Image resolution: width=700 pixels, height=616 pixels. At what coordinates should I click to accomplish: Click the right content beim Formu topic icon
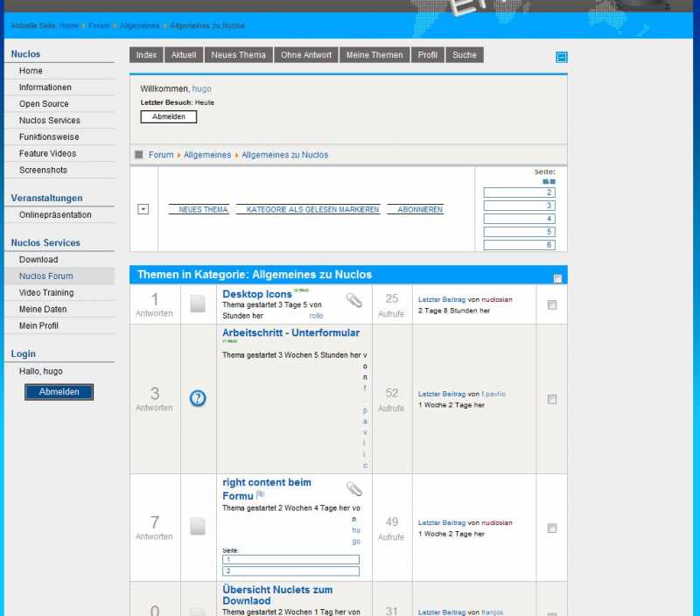point(198,526)
